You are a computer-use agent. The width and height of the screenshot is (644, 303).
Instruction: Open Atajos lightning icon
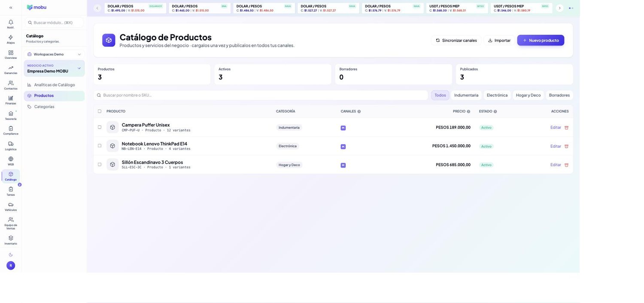11,37
